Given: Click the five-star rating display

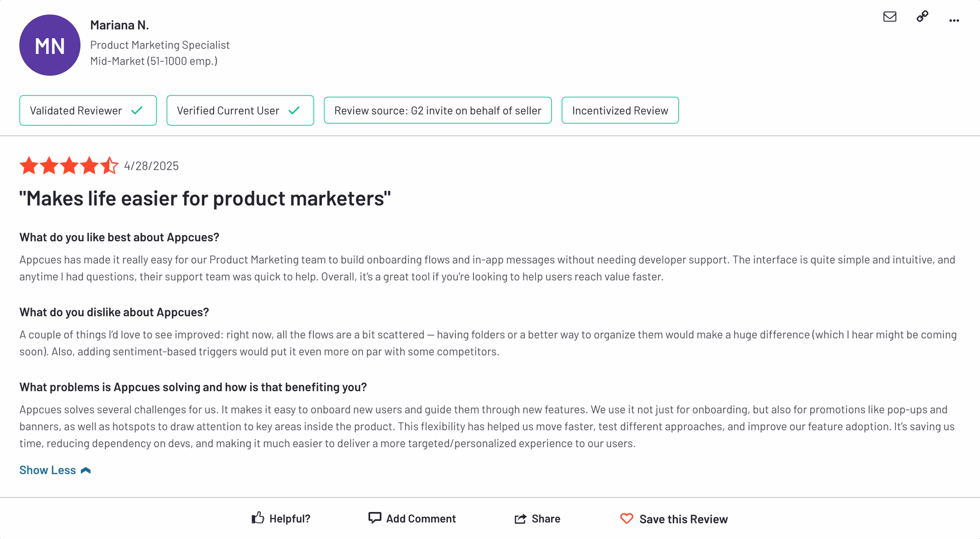Looking at the screenshot, I should (69, 166).
